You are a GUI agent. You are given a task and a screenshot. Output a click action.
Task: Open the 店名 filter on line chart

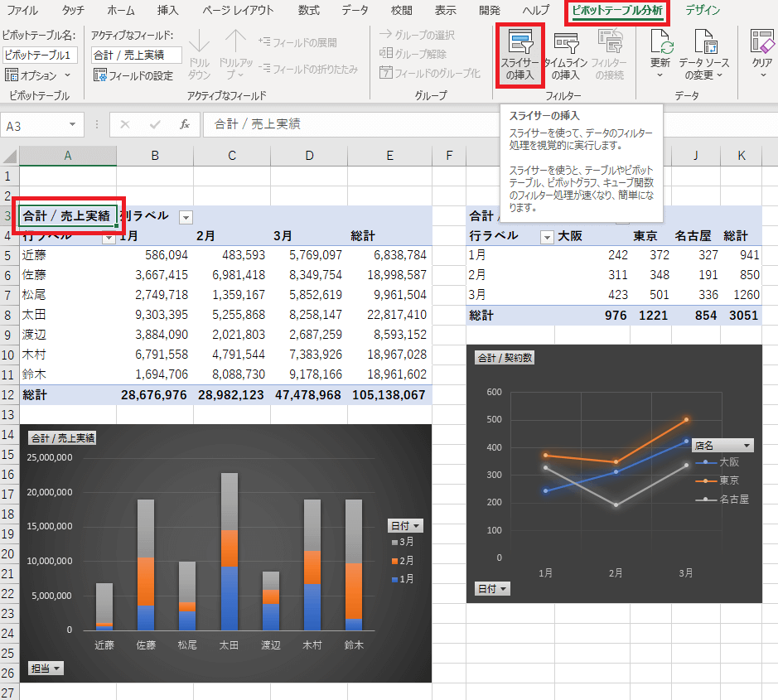723,446
